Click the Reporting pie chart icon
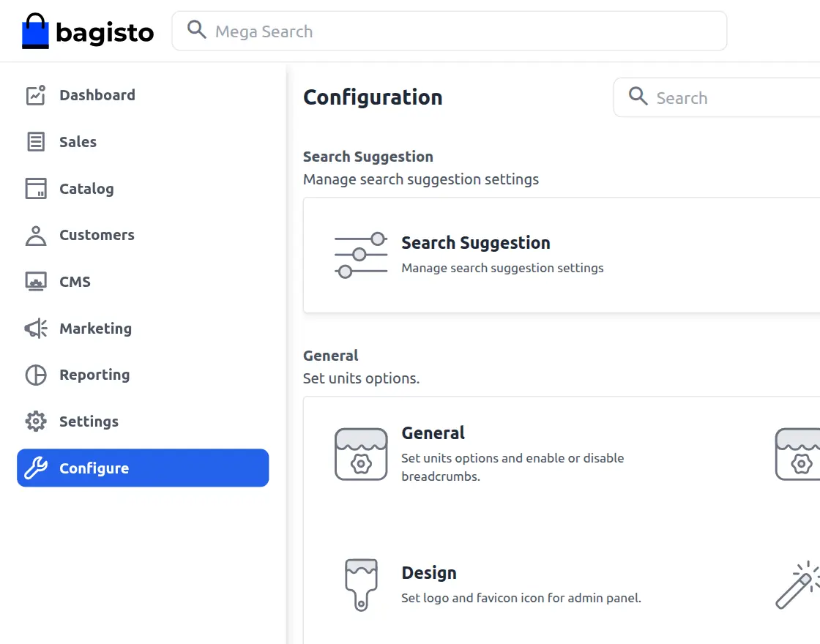The image size is (820, 644). click(34, 375)
